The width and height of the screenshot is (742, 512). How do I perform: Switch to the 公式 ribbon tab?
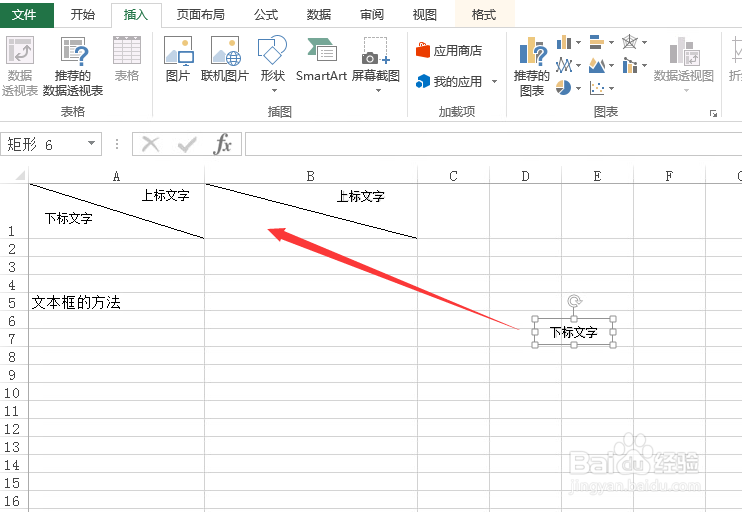coord(265,15)
